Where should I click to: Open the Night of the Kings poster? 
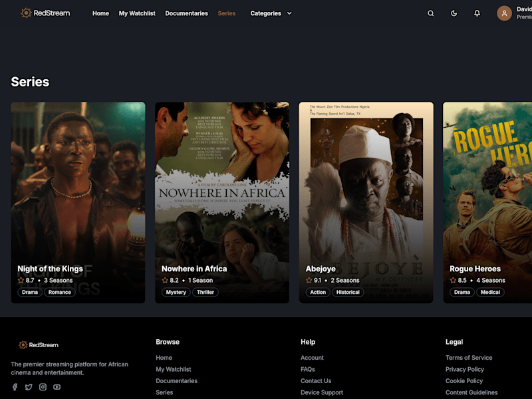click(x=78, y=203)
